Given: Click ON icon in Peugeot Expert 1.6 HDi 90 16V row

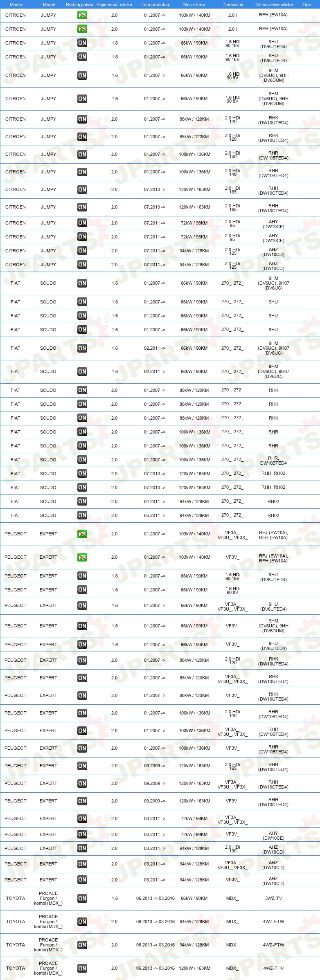Looking at the screenshot, I should click(x=82, y=576).
